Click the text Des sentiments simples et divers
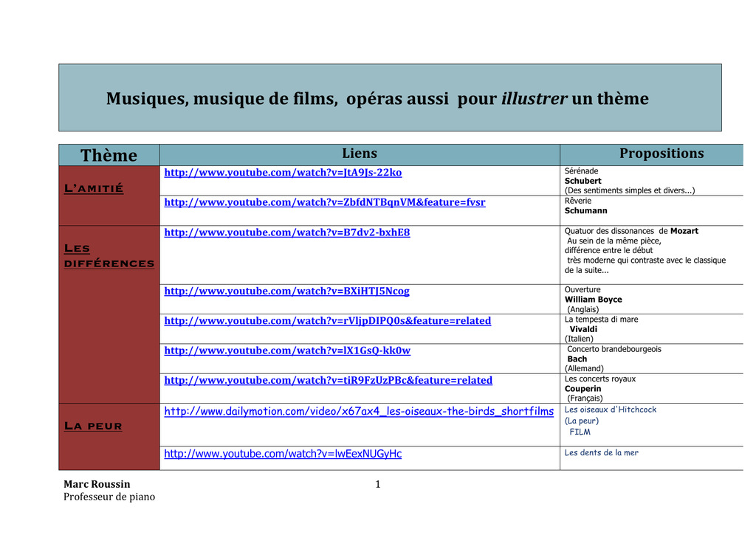Screen dimensions: 756x535 (630, 190)
